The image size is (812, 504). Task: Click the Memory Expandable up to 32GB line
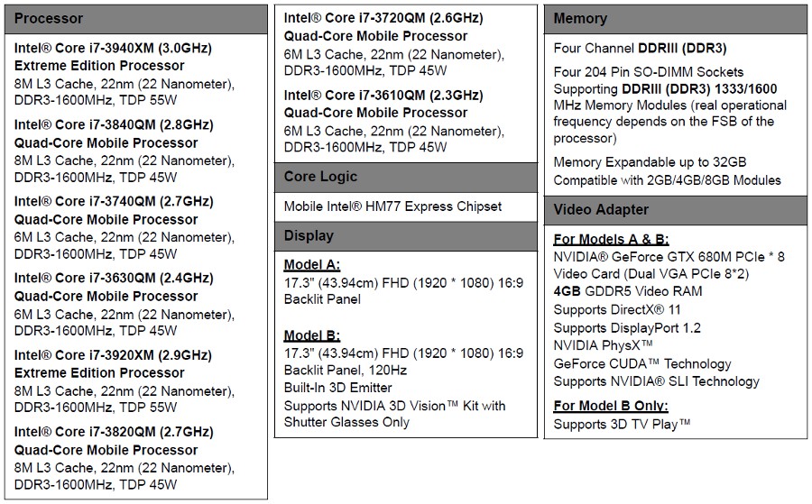pos(650,162)
